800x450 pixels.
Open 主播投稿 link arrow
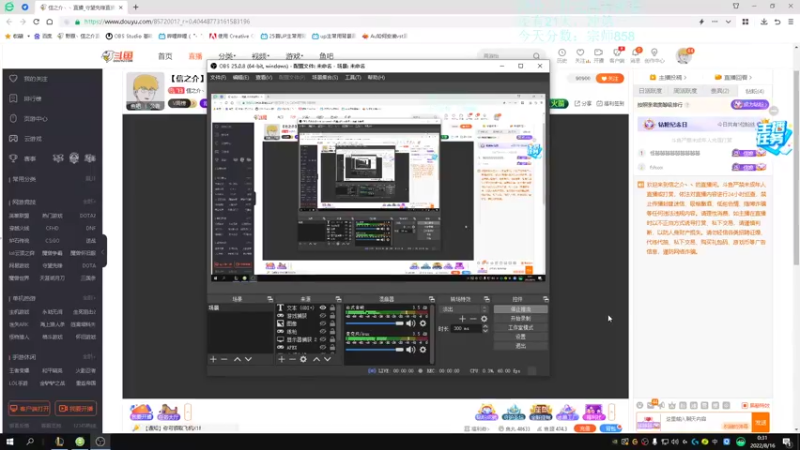685,78
